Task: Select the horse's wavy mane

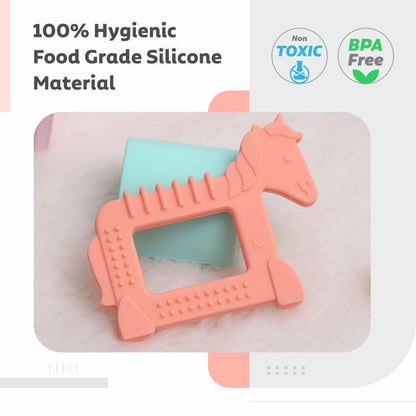Action: 241,166
